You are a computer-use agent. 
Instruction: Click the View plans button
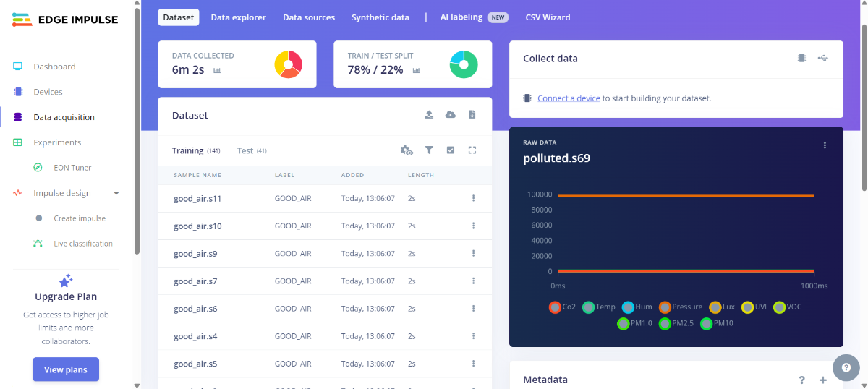click(x=66, y=369)
